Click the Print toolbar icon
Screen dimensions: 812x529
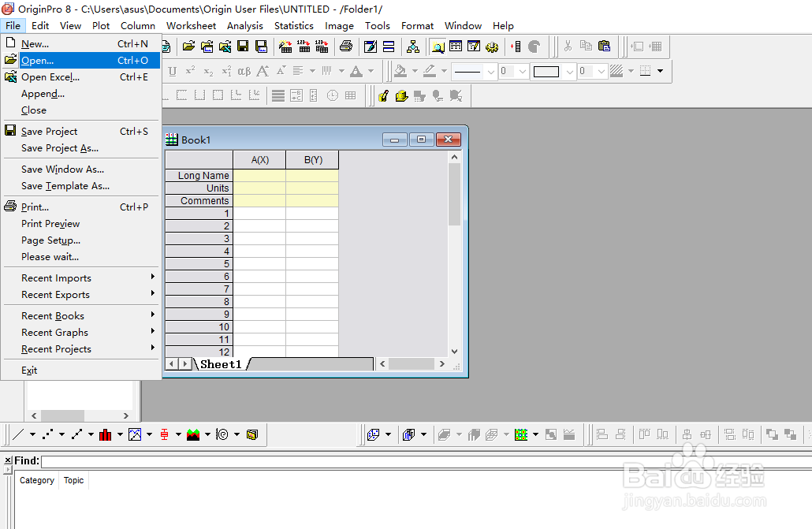(x=346, y=47)
